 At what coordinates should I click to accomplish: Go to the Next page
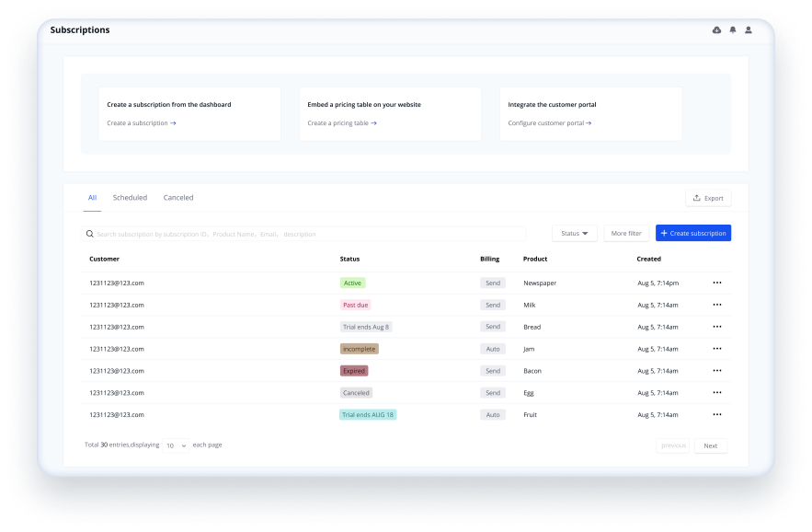711,445
